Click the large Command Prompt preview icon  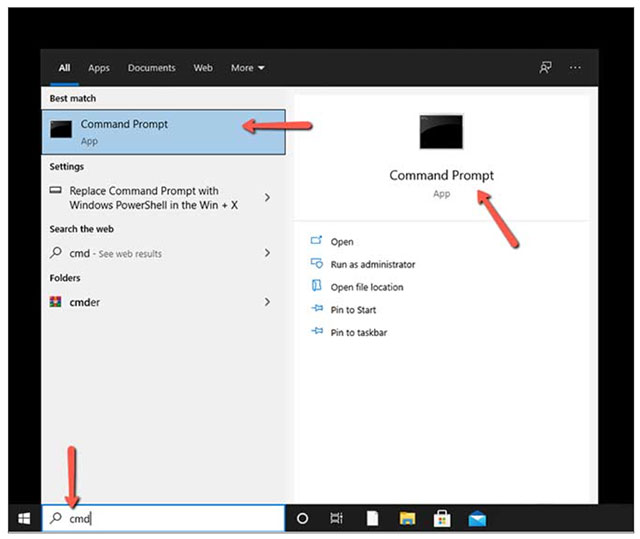[x=441, y=132]
